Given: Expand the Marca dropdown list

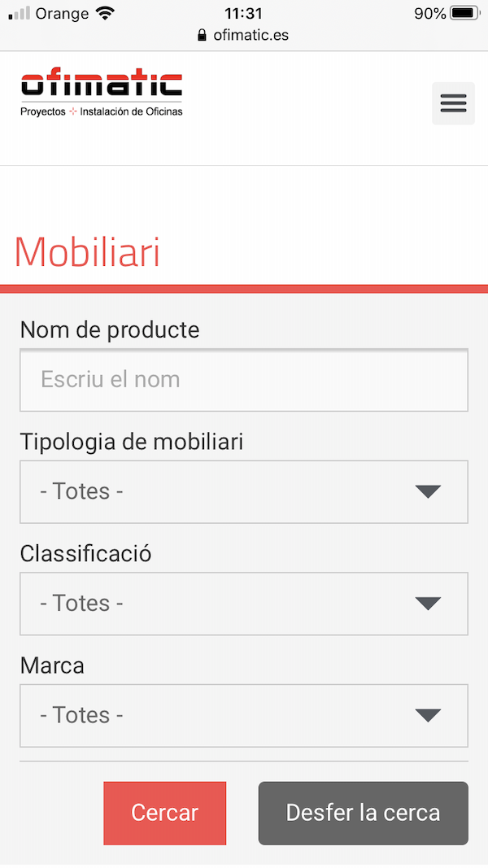Looking at the screenshot, I should pyautogui.click(x=244, y=715).
